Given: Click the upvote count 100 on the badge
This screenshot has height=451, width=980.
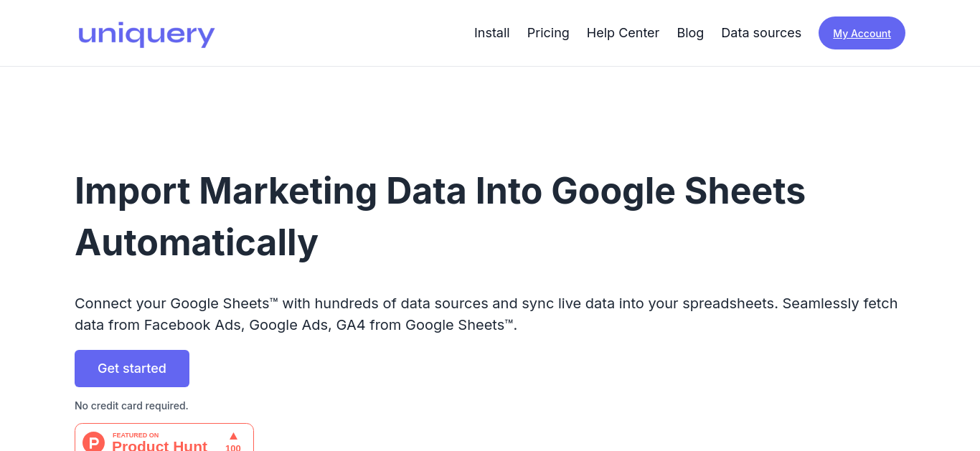Looking at the screenshot, I should pyautogui.click(x=233, y=447).
